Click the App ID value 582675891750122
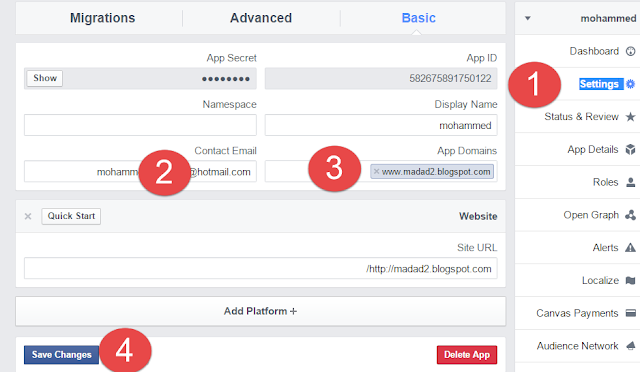This screenshot has width=640, height=372. pyautogui.click(x=450, y=78)
